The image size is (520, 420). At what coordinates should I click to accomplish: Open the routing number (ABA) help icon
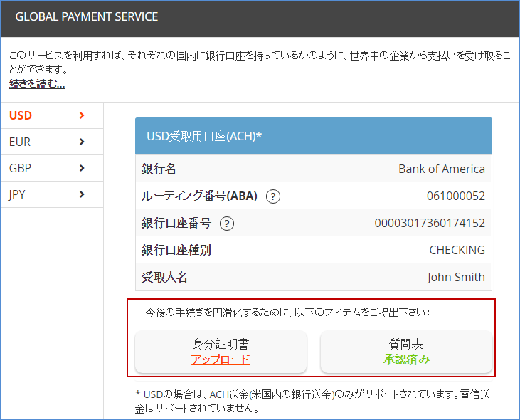tap(273, 196)
